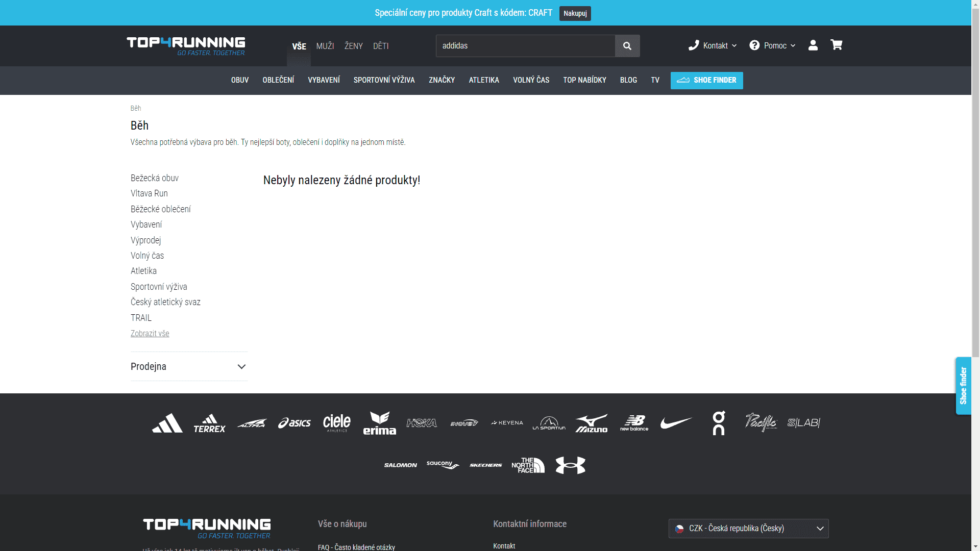The height and width of the screenshot is (551, 980).
Task: Open the side Shoe finder tab
Action: point(963,386)
